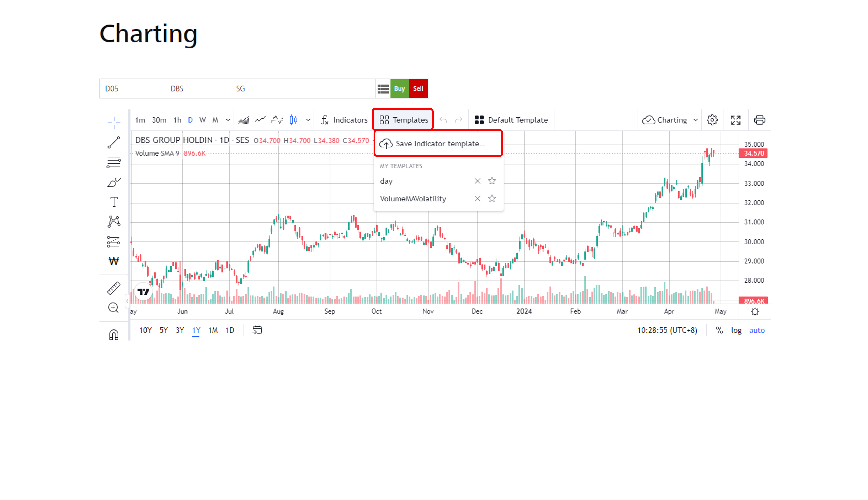Click the TradingView logo on chart
The width and height of the screenshot is (868, 500).
click(x=143, y=292)
